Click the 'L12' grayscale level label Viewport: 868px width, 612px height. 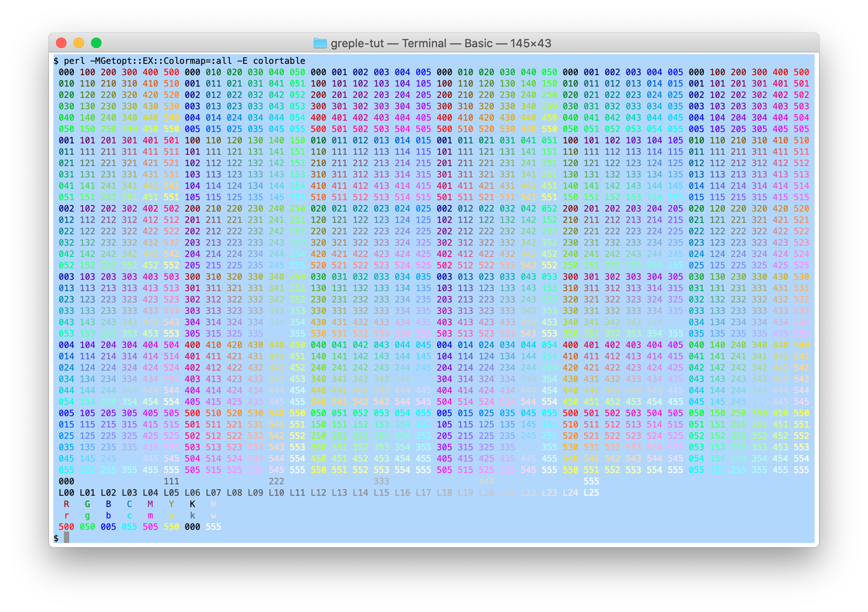(x=318, y=493)
